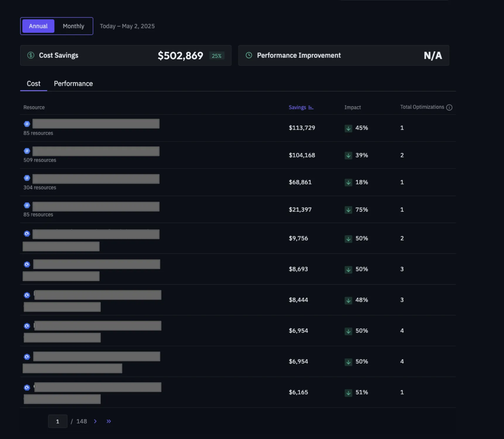This screenshot has width=504, height=439.
Task: Click the Resource column header
Action: (x=34, y=107)
